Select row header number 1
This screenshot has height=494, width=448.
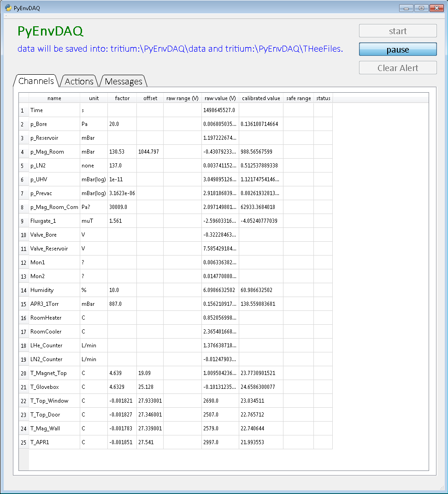[x=24, y=110]
